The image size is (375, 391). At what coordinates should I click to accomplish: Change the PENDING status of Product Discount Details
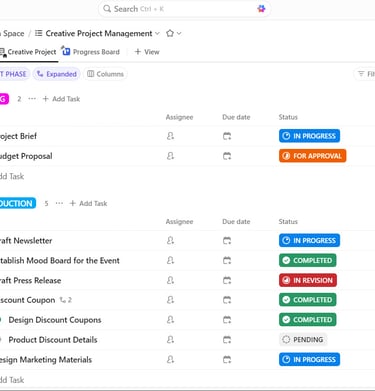(303, 340)
